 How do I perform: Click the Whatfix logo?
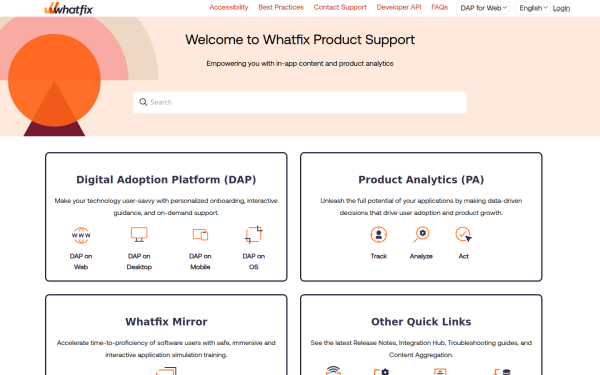point(69,8)
